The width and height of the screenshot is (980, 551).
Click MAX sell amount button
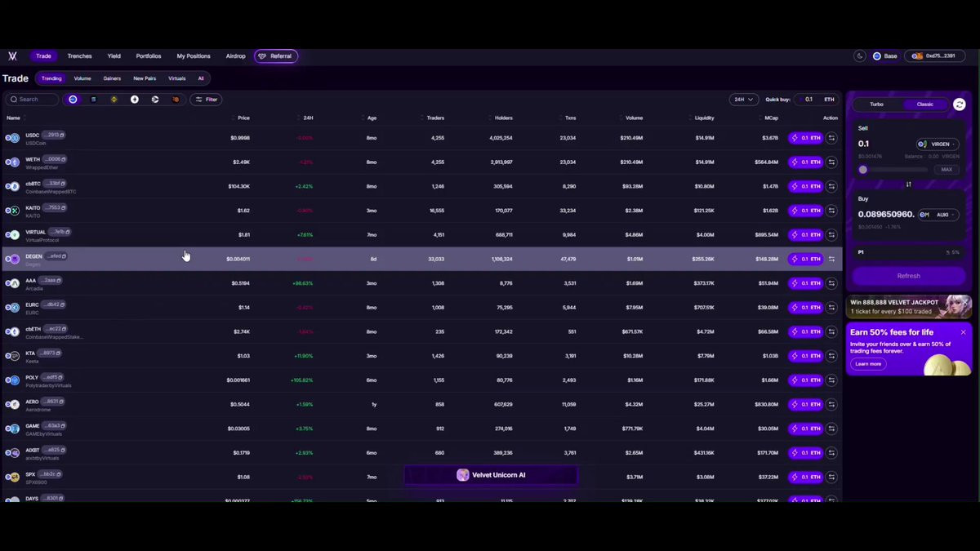coord(947,170)
